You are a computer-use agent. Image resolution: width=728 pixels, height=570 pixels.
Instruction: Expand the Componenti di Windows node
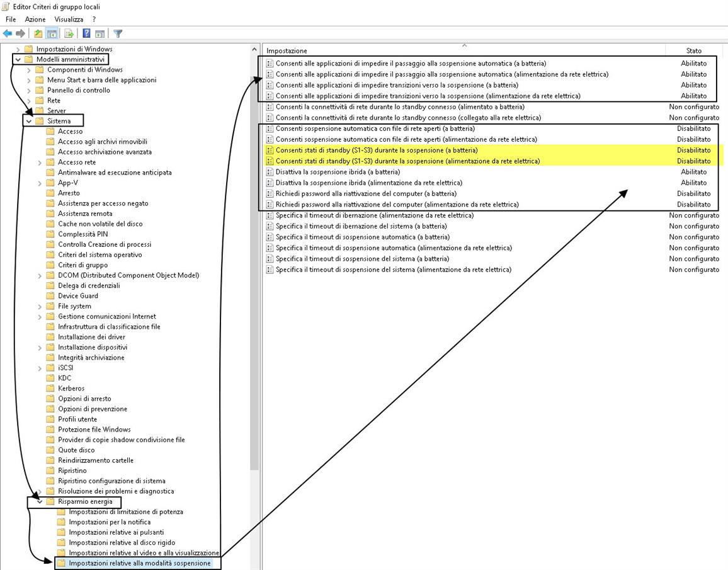[29, 70]
